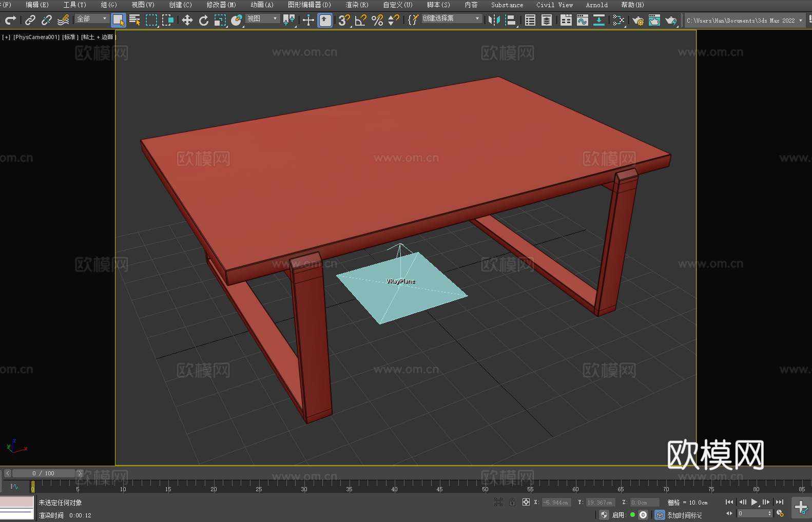This screenshot has width=812, height=522.
Task: Click the Align tool icon
Action: 511,20
